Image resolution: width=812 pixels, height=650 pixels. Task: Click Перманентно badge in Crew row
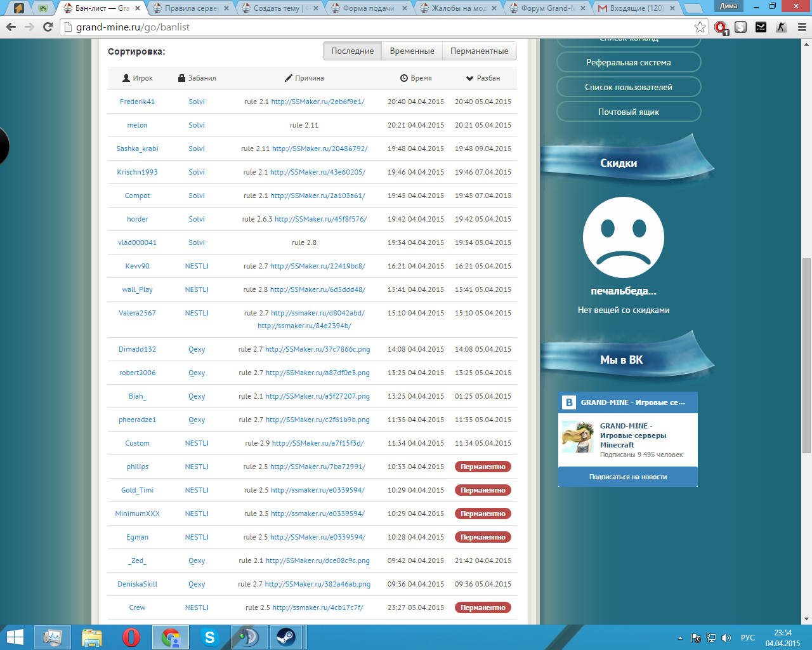[x=483, y=607]
